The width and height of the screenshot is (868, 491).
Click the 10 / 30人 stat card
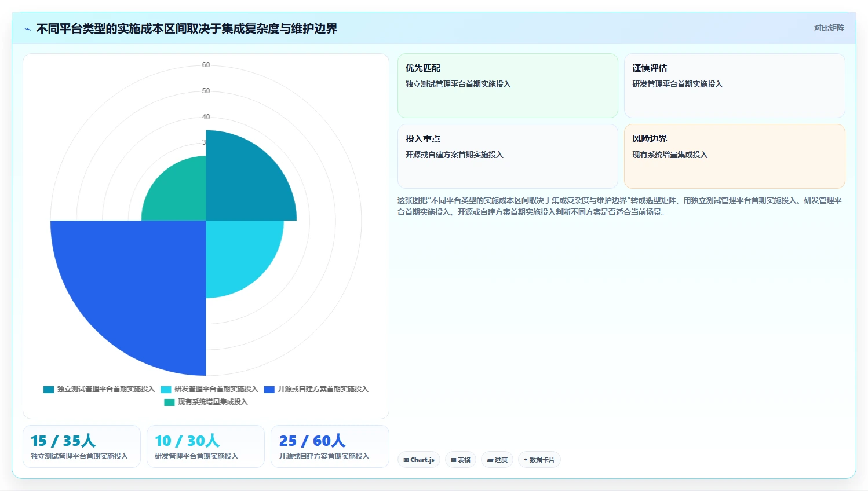coord(206,446)
